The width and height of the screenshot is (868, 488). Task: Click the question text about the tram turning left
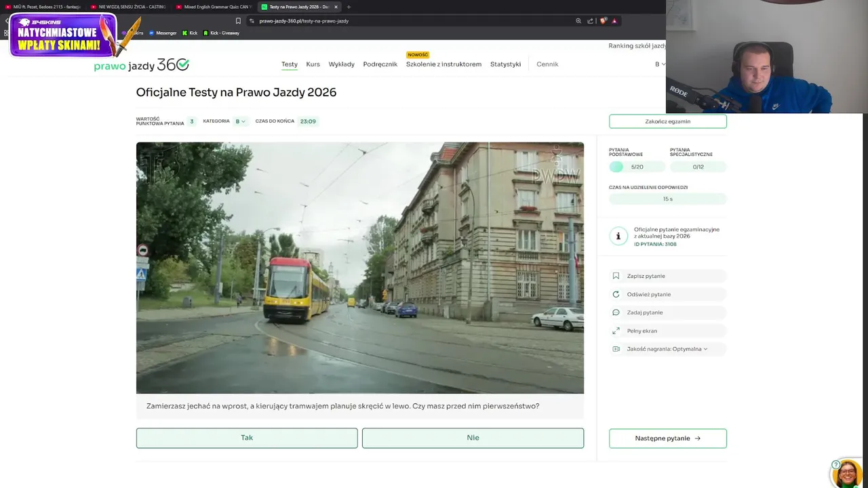[343, 406]
